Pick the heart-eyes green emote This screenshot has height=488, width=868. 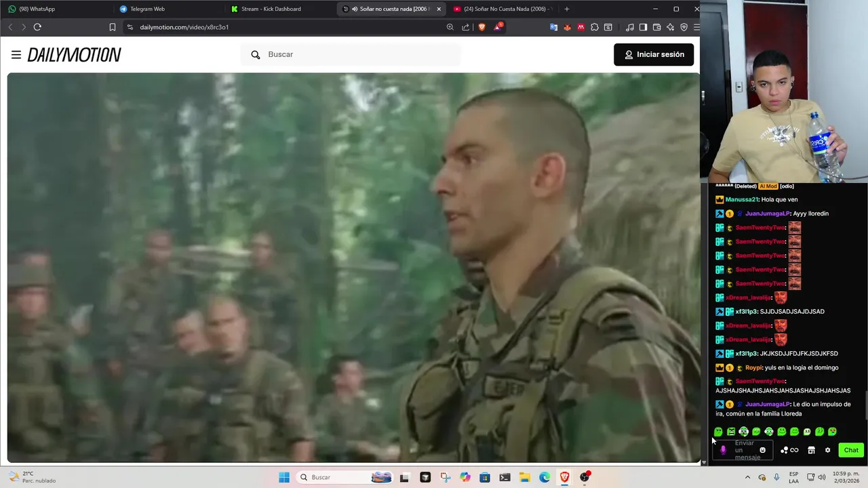(832, 432)
